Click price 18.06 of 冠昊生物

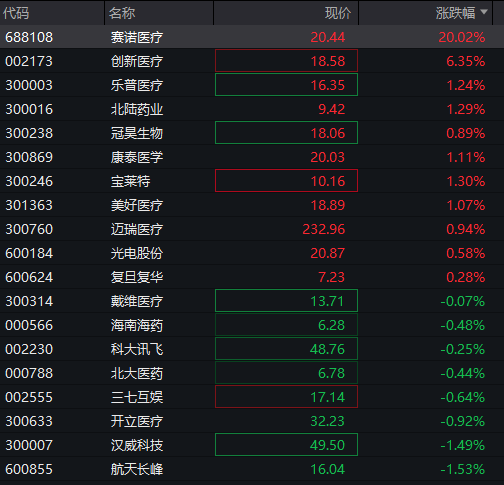pyautogui.click(x=328, y=133)
